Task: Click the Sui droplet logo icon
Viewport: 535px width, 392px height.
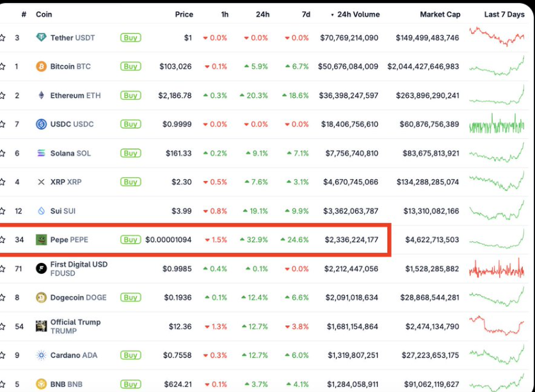Action: pos(42,211)
